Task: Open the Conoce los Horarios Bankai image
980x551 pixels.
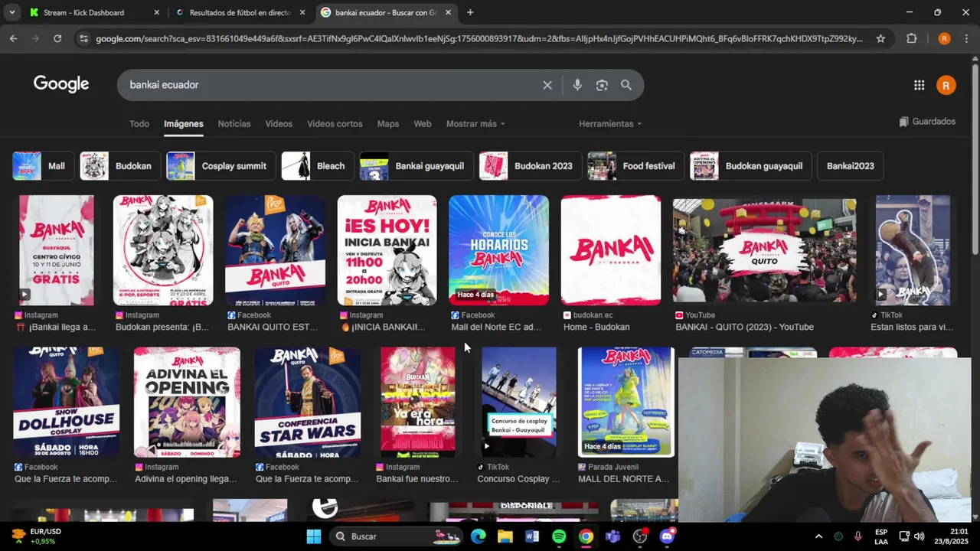Action: [498, 250]
